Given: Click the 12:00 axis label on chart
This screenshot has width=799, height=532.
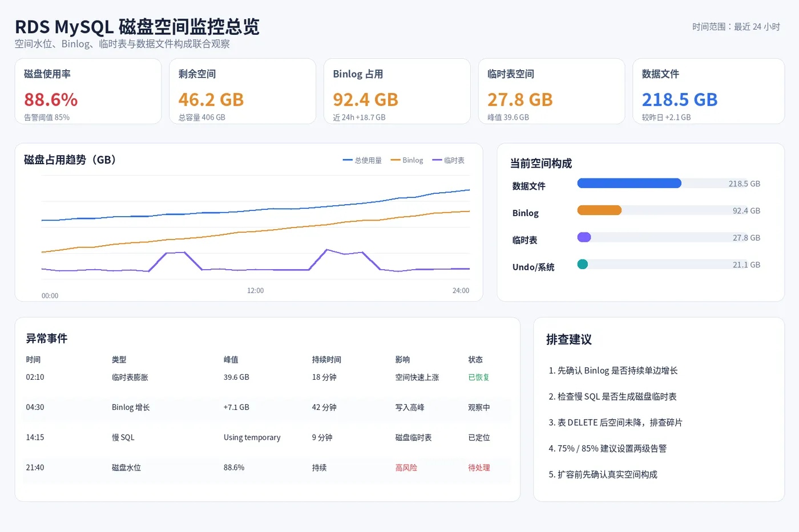Looking at the screenshot, I should pos(255,291).
